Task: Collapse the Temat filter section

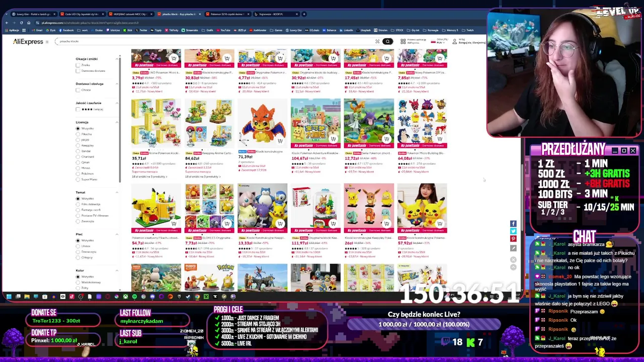Action: (x=117, y=192)
